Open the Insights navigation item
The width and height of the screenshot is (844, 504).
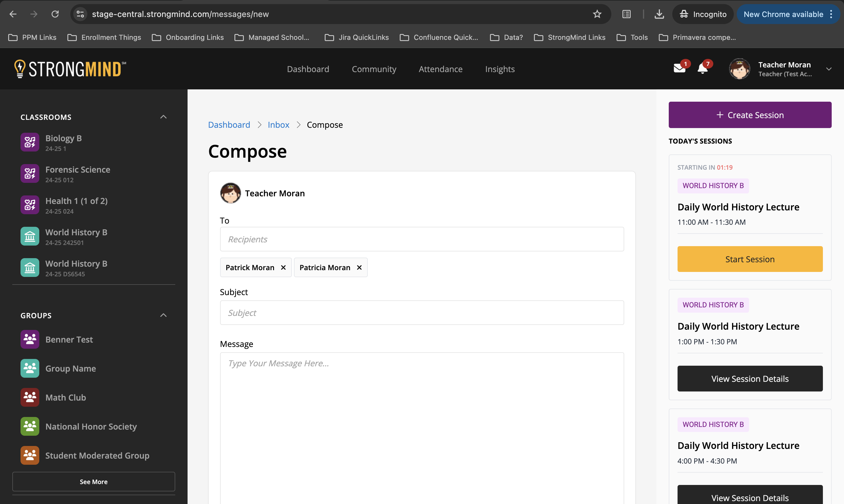(500, 69)
